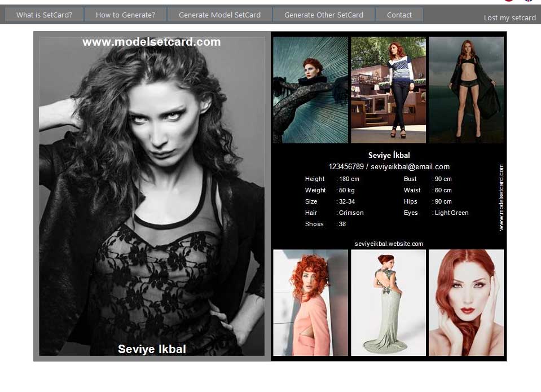Follow the Lost my setcard link
The height and width of the screenshot is (392, 541).
click(x=509, y=18)
